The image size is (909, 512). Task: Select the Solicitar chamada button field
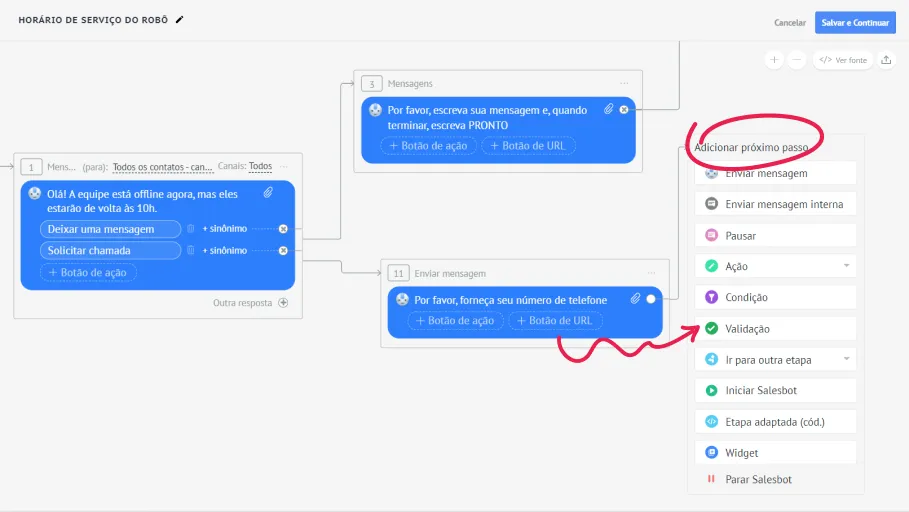110,250
